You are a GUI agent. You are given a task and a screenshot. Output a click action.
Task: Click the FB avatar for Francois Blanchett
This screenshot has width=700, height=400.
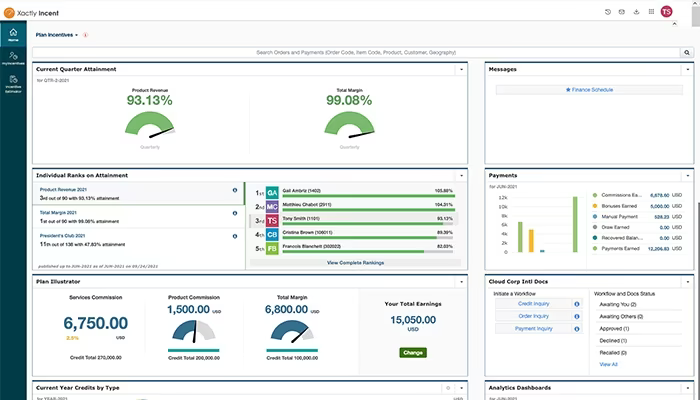click(272, 248)
